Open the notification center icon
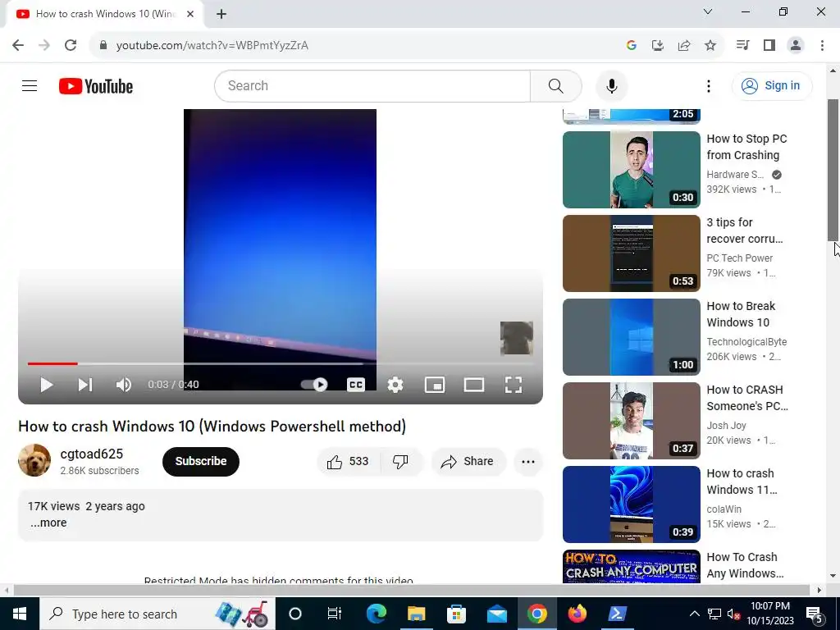This screenshot has width=840, height=630. tap(814, 614)
